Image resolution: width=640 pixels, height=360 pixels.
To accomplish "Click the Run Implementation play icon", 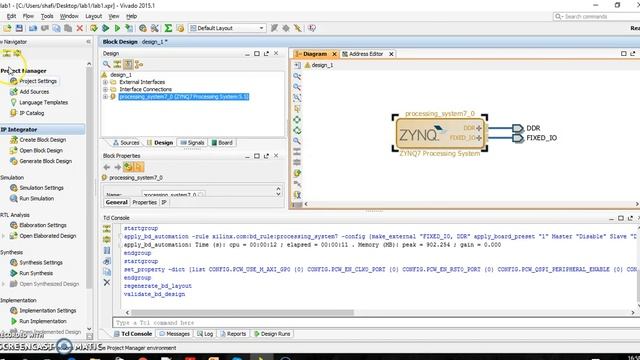I will coord(117,28).
